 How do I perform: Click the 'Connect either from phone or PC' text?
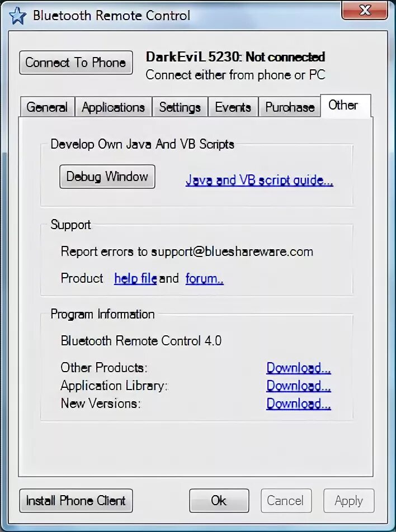tap(235, 75)
